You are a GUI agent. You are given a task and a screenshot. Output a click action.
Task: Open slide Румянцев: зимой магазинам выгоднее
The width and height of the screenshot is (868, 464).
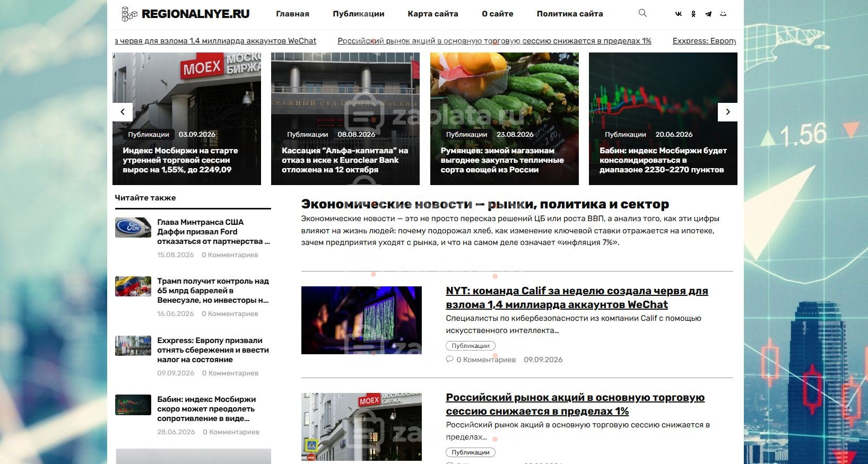(502, 160)
